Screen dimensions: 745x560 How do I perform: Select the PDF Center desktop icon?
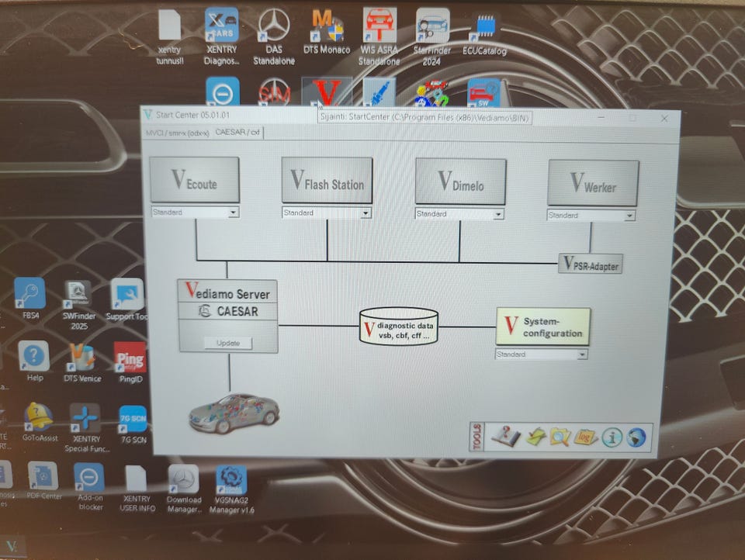point(43,480)
